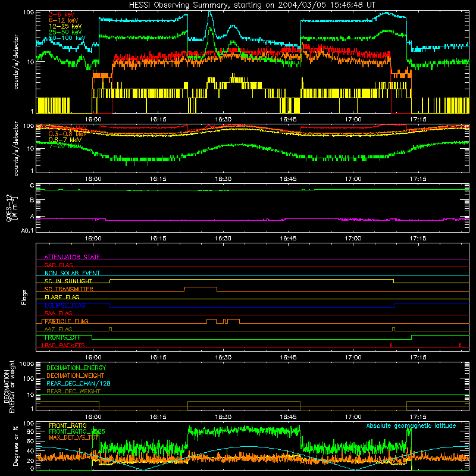Select the PARTICLE_FLAG label
Image resolution: width=476 pixels, height=476 pixels.
pos(67,321)
